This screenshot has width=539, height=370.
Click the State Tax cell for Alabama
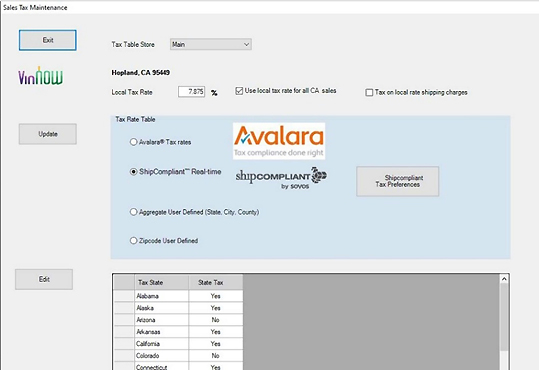click(216, 296)
